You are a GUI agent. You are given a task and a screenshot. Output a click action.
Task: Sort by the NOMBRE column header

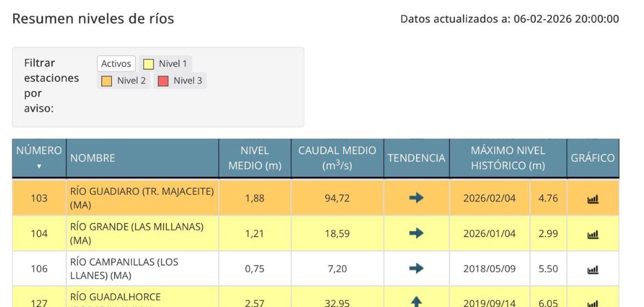click(x=92, y=158)
